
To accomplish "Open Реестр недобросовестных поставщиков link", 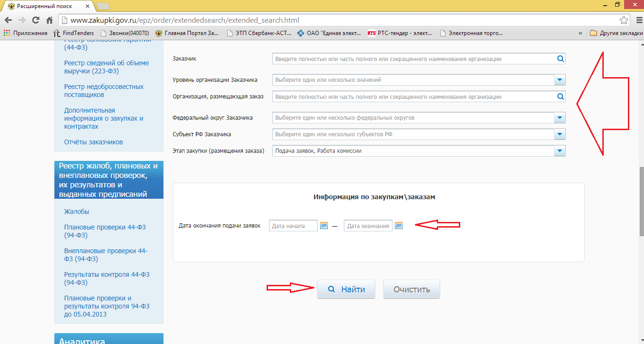I will [104, 90].
